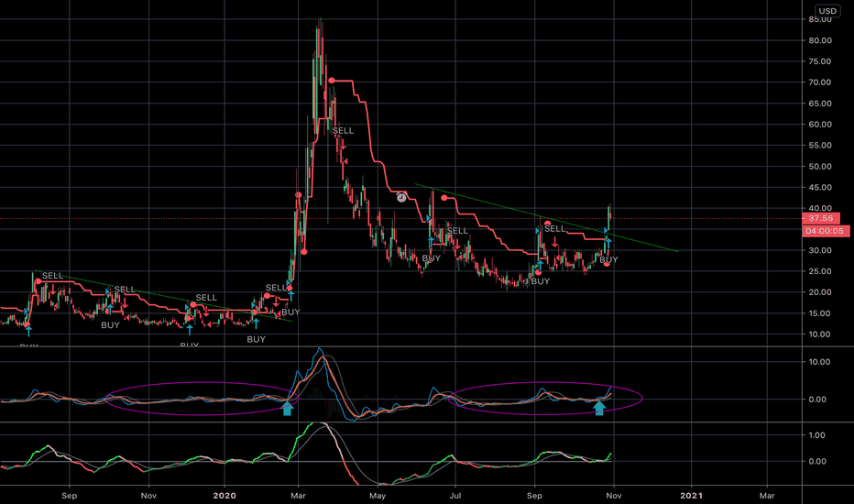Click the 15.00 price axis label
Viewport: 854px width, 504px height.
[820, 313]
